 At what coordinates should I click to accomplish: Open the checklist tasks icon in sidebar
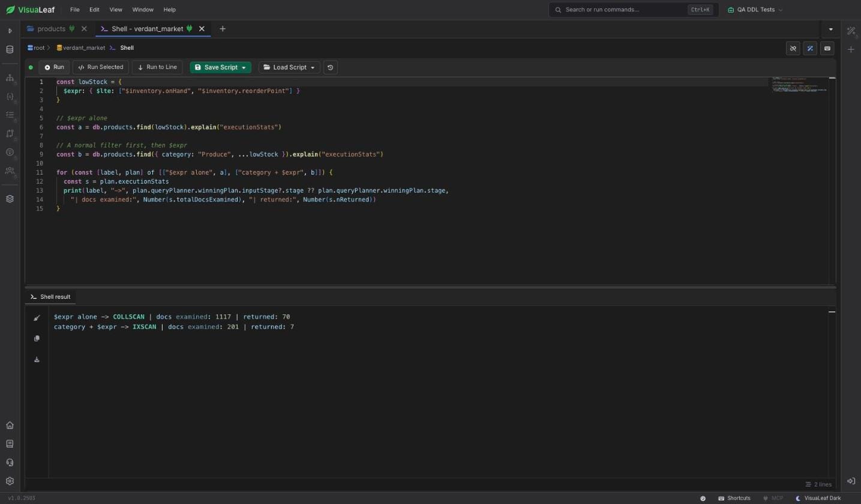(10, 115)
